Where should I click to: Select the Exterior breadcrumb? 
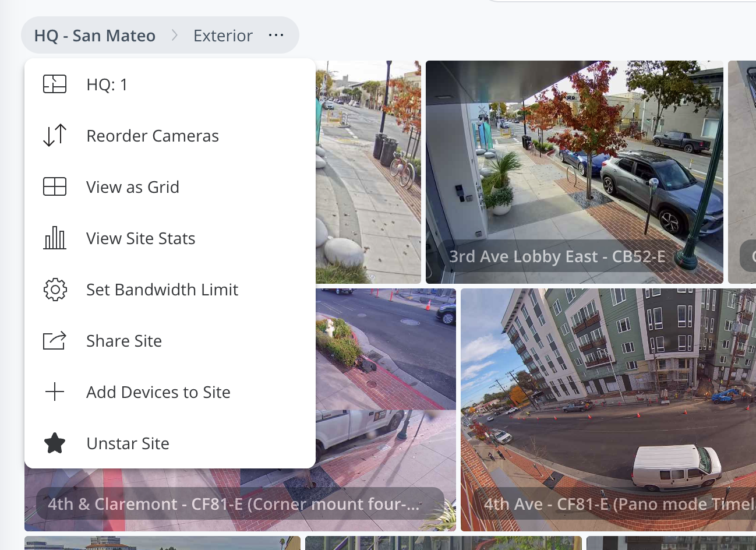[x=223, y=36]
